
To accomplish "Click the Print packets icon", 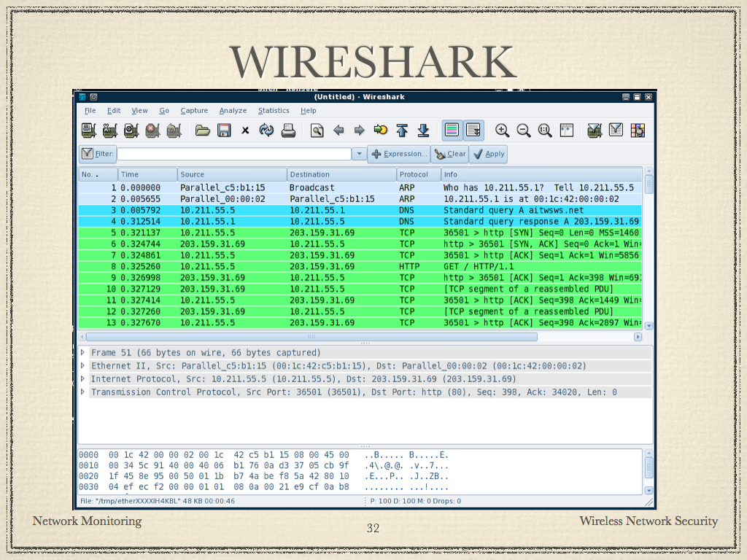I will (288, 131).
